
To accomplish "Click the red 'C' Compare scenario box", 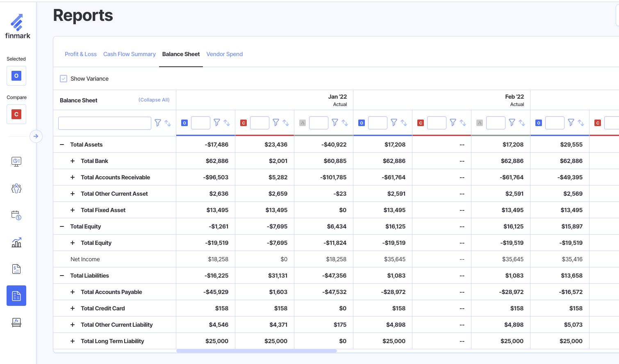I will (16, 114).
